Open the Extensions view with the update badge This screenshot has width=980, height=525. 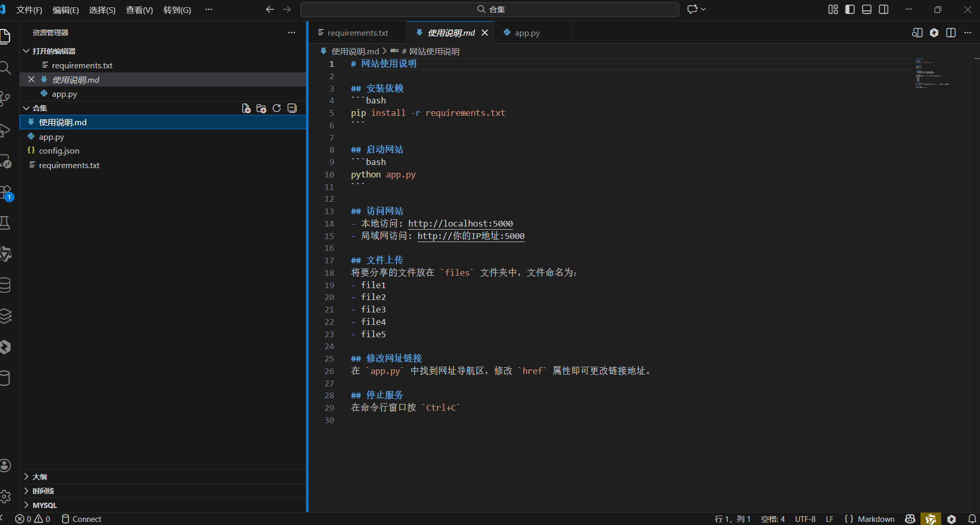[x=6, y=192]
